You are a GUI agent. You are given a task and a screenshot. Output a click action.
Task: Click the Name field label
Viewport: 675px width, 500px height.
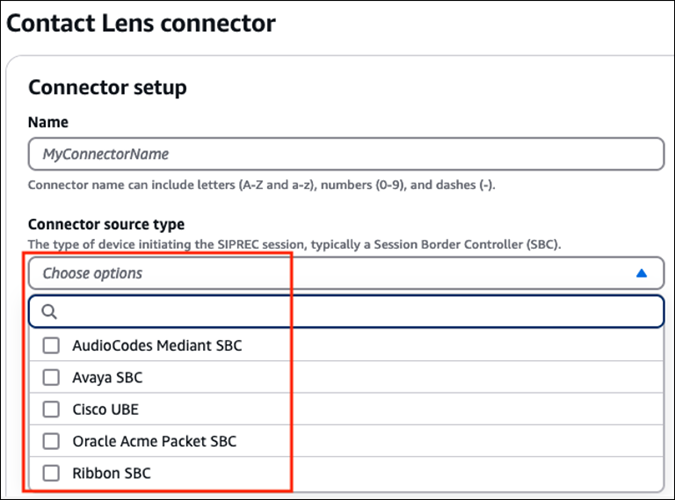[48, 122]
